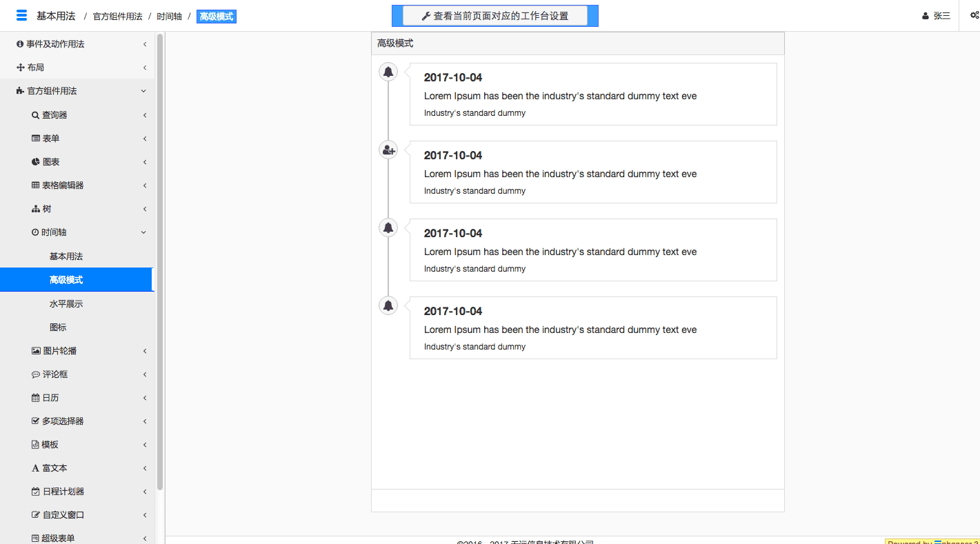The width and height of the screenshot is (980, 544).
Task: Click the calendar icon next to 日历
Action: coord(35,398)
